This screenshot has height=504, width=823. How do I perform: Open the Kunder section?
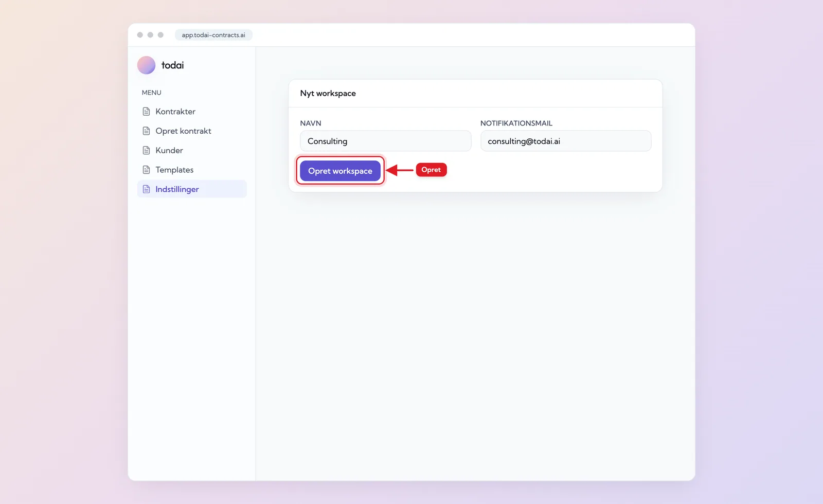tap(192, 151)
